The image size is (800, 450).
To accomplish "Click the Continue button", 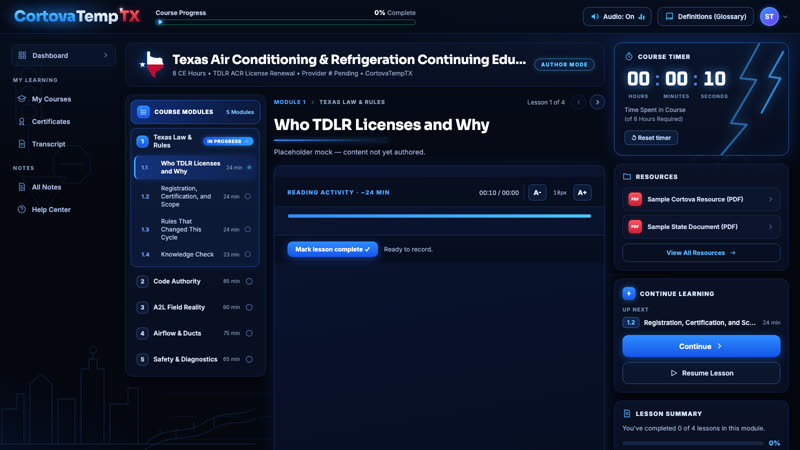I will point(701,346).
